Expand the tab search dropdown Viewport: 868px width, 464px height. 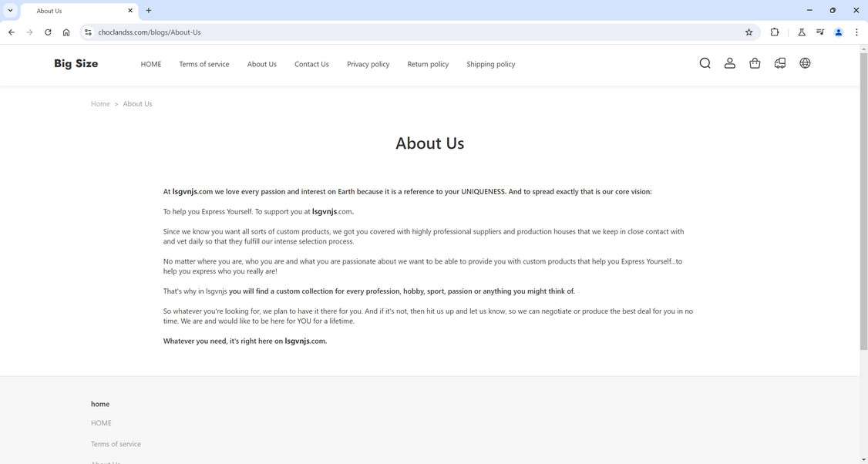pyautogui.click(x=10, y=11)
